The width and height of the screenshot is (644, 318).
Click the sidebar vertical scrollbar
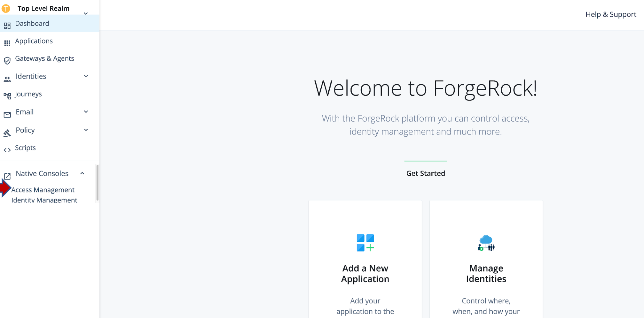97,183
